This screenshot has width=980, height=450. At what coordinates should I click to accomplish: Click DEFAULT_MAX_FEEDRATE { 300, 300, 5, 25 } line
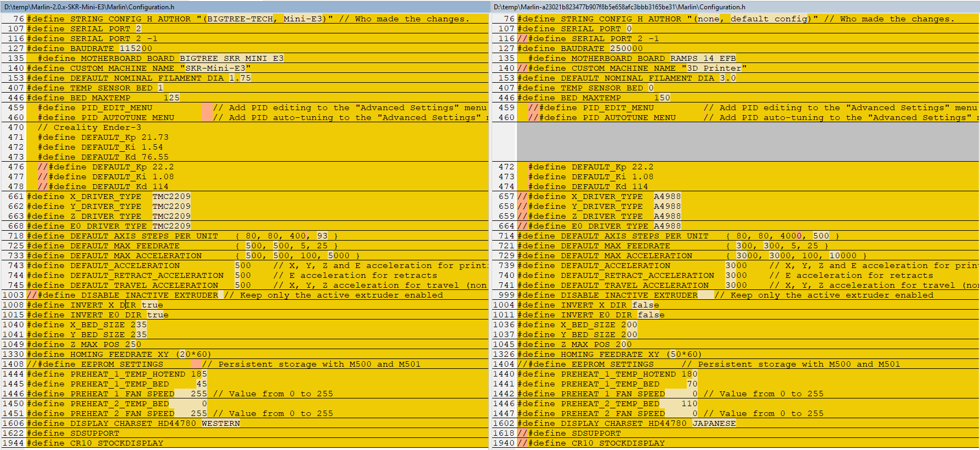click(x=735, y=246)
